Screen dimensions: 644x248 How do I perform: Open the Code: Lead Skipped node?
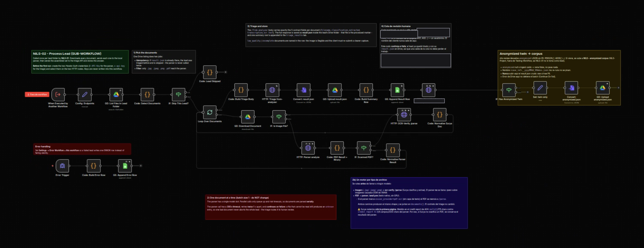210,72
